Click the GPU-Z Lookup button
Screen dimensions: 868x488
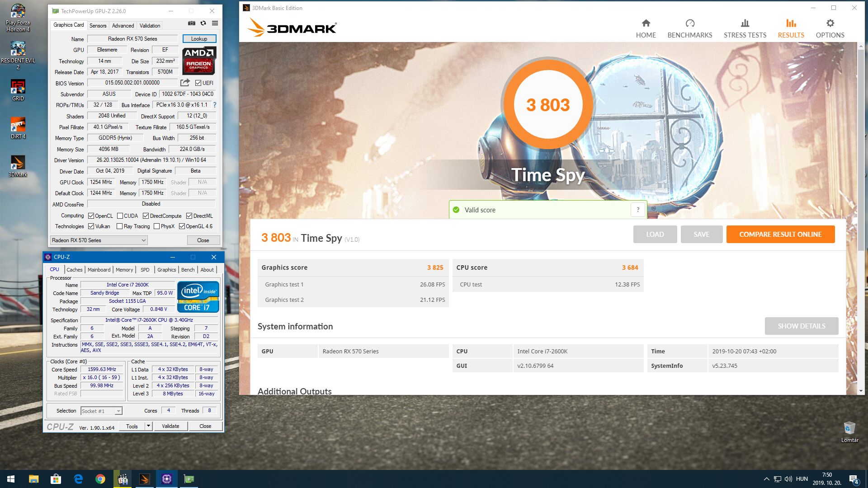point(199,38)
